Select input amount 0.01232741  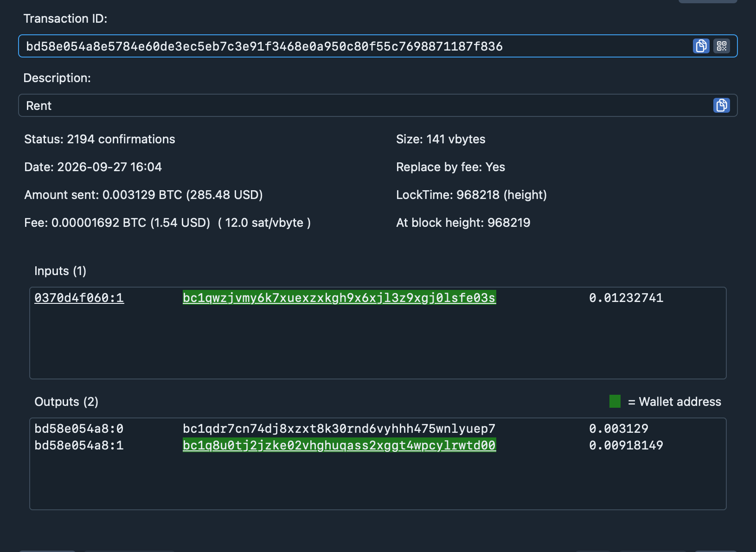pos(626,298)
